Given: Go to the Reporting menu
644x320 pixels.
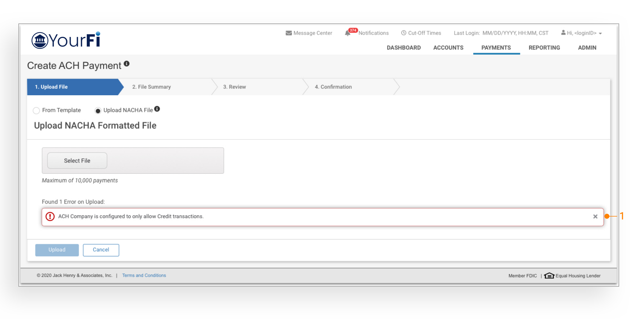Looking at the screenshot, I should (x=544, y=48).
